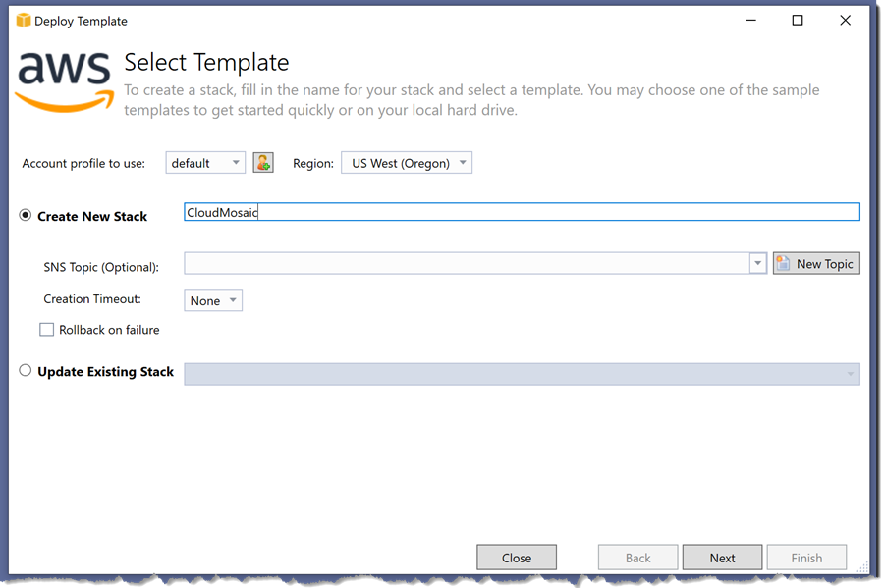Close the dialog with the X icon
This screenshot has width=884, height=588.
[x=845, y=21]
